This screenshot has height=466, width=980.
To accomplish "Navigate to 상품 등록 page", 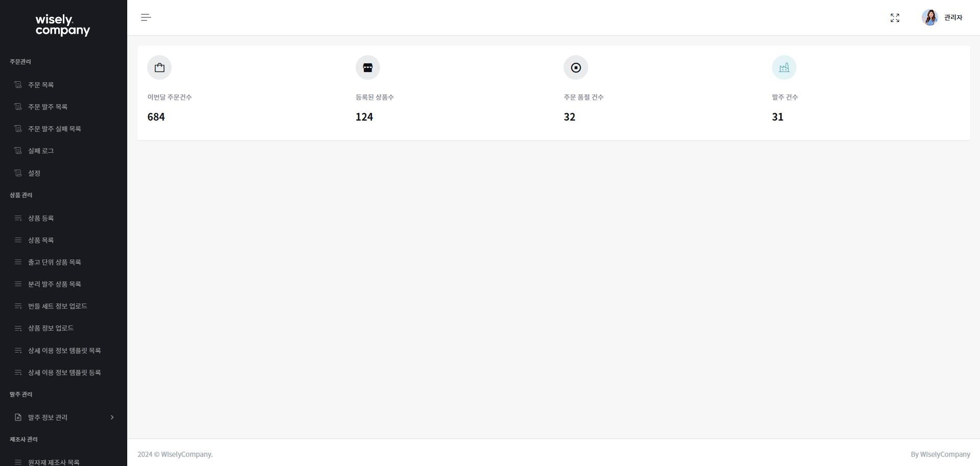I will coord(41,218).
